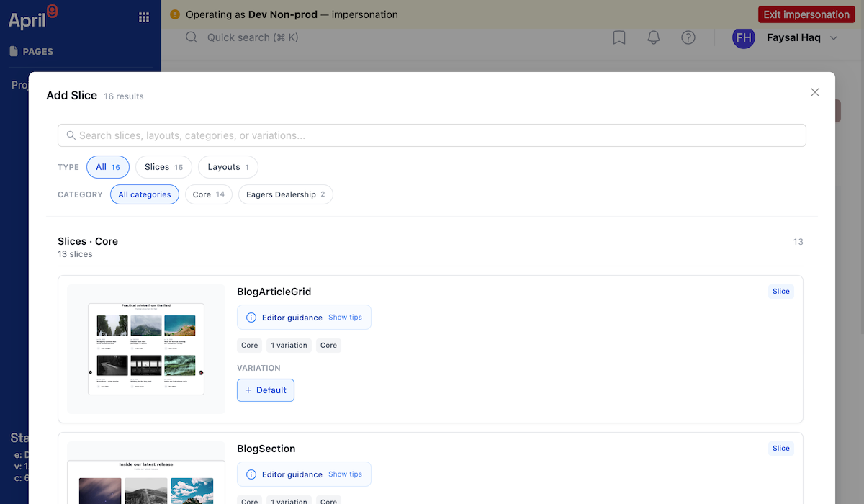The image size is (864, 504).
Task: Click the BlogArticleGrid title
Action: coord(274,292)
